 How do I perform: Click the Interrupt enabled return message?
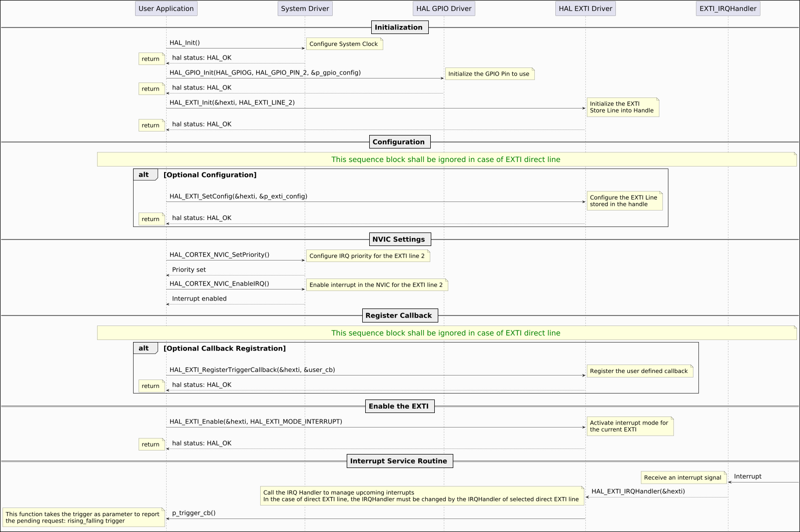pyautogui.click(x=200, y=299)
